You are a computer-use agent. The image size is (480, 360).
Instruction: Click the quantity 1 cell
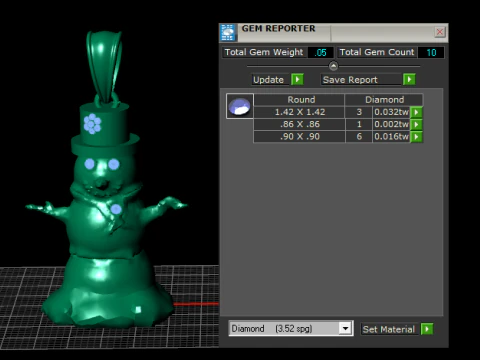[x=359, y=124]
